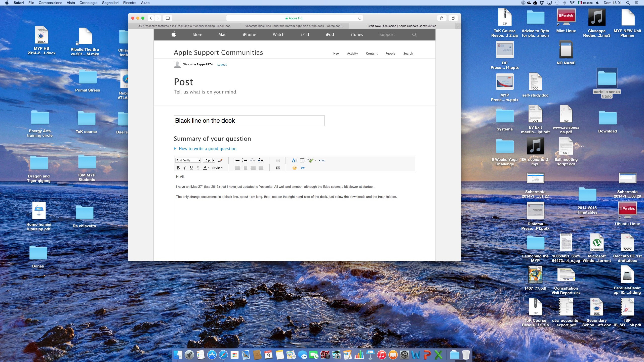Expand How to write a good question
644x362 pixels.
click(x=207, y=149)
